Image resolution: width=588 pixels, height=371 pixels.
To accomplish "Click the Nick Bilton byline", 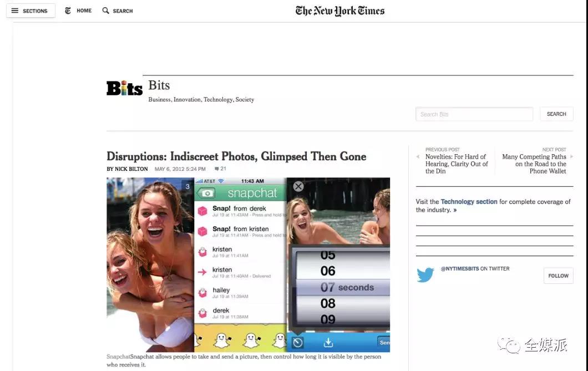I will point(127,169).
